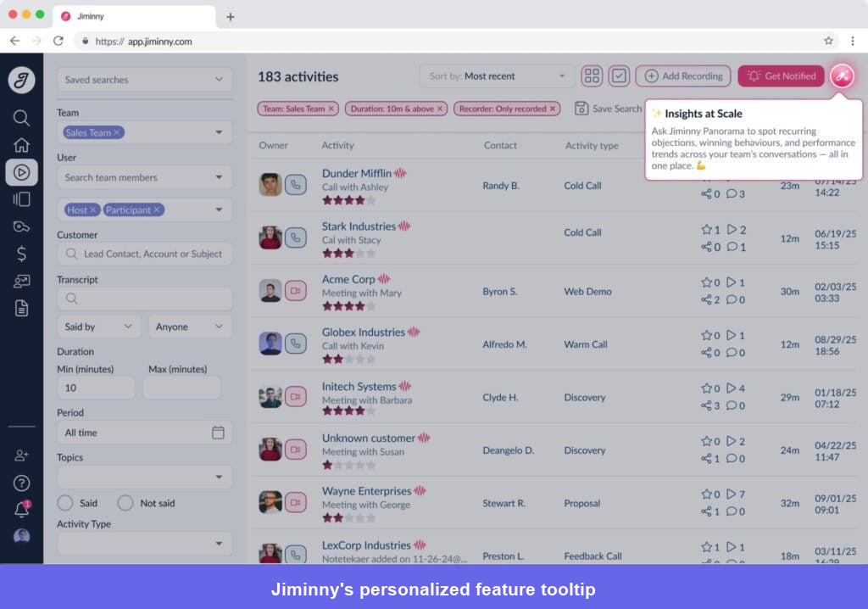
Task: Click the Max (minutes) input field
Action: point(181,388)
